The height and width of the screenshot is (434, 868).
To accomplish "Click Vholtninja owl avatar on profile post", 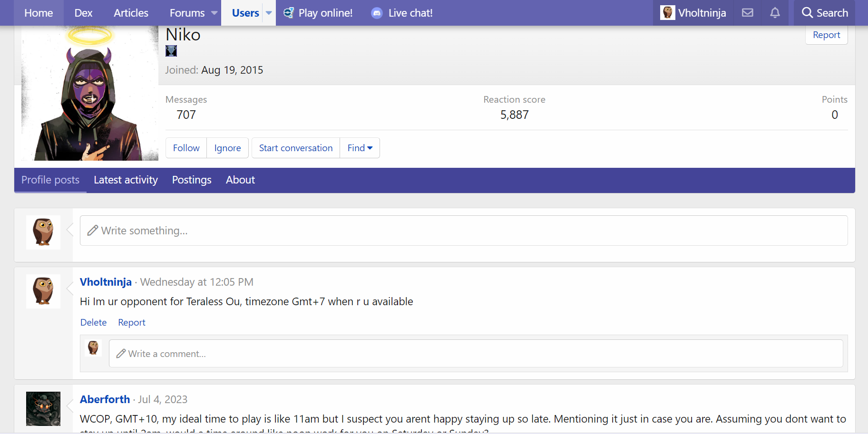I will point(43,291).
